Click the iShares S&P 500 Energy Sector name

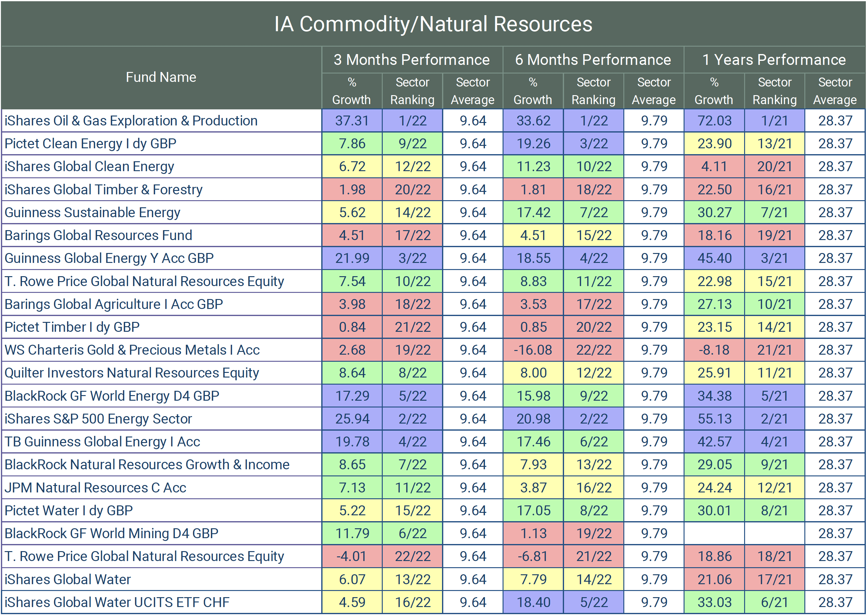coord(98,419)
